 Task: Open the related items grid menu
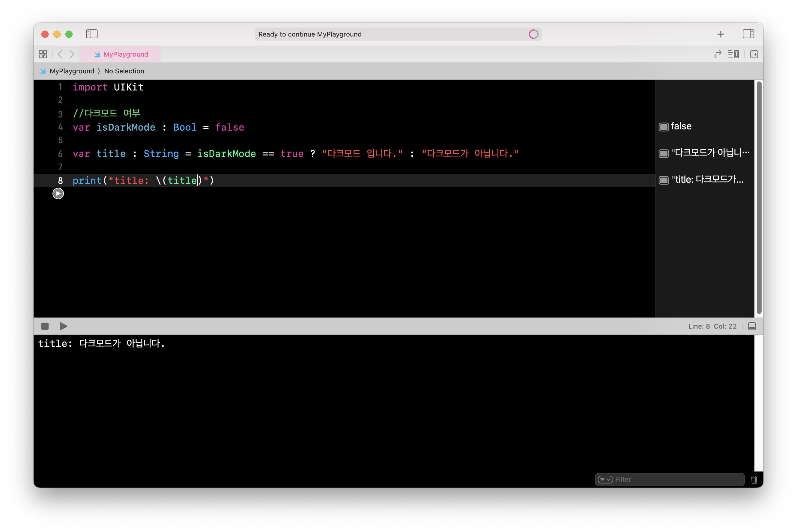coord(43,54)
